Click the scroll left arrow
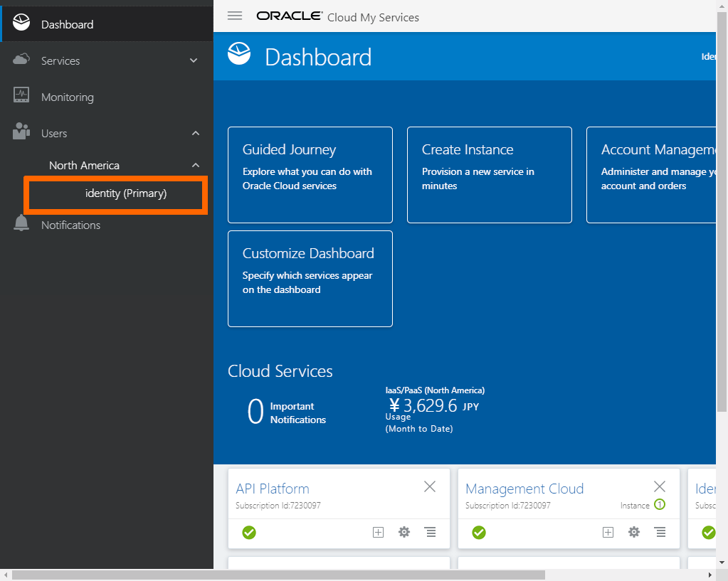 (x=6, y=575)
